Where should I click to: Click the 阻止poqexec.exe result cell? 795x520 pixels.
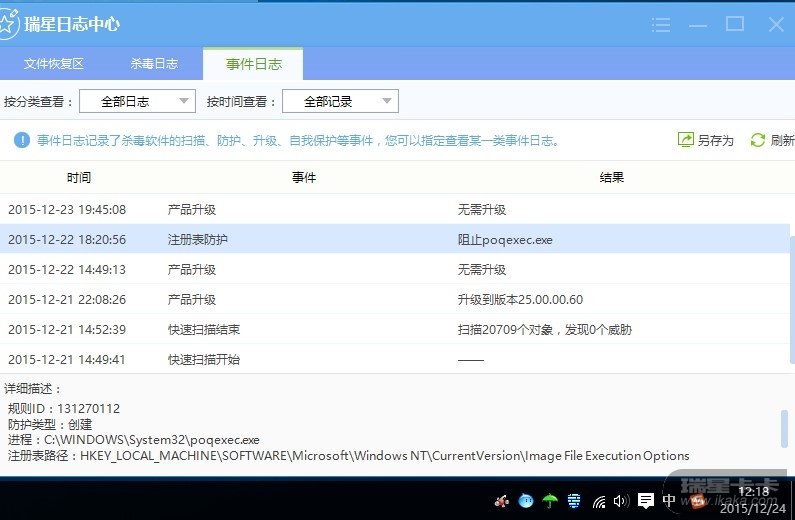[x=505, y=240]
